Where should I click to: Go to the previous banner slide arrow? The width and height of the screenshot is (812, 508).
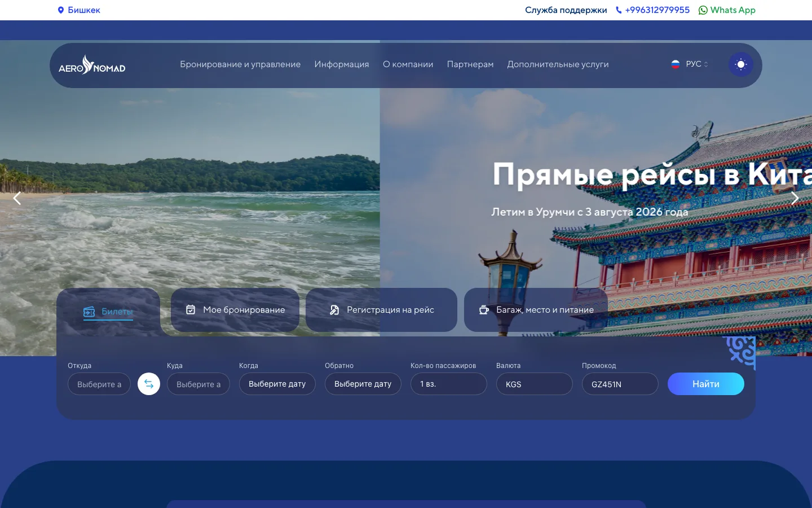(17, 198)
